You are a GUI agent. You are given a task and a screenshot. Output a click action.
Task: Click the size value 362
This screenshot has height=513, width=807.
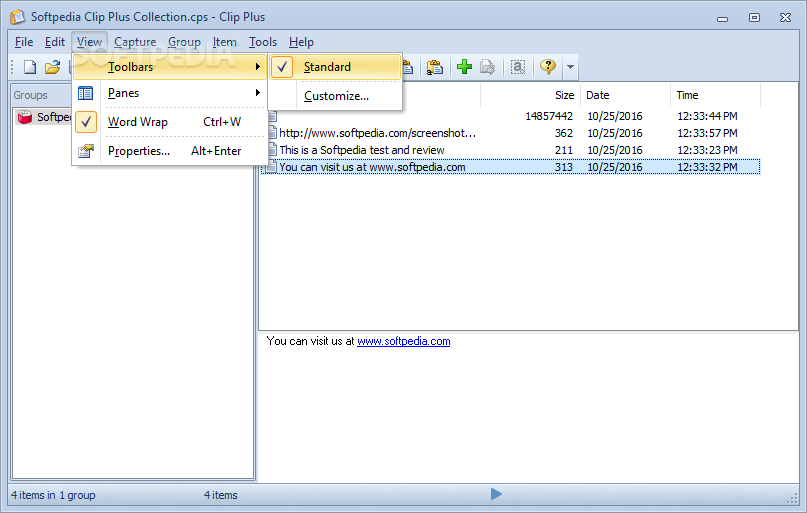[x=564, y=133]
